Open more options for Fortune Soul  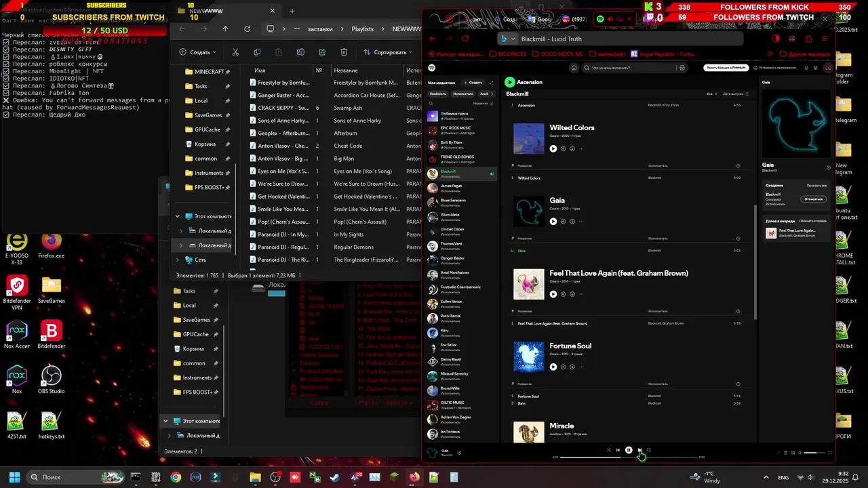[581, 367]
